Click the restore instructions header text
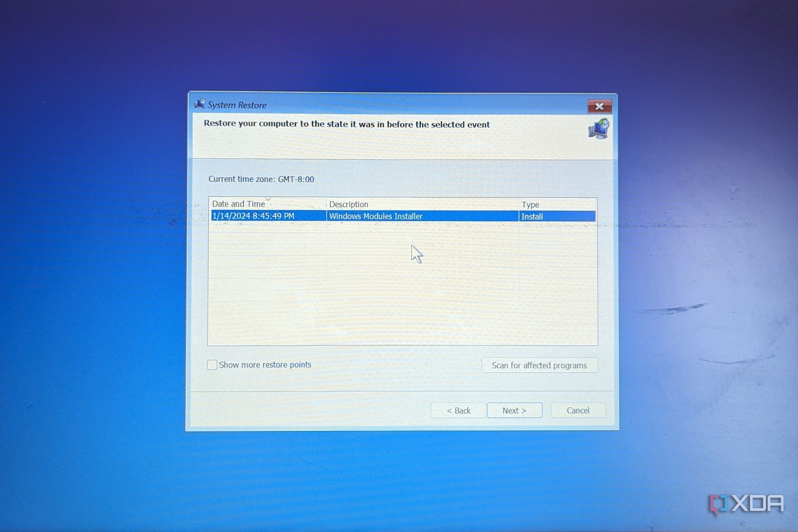798x532 pixels. pos(347,124)
